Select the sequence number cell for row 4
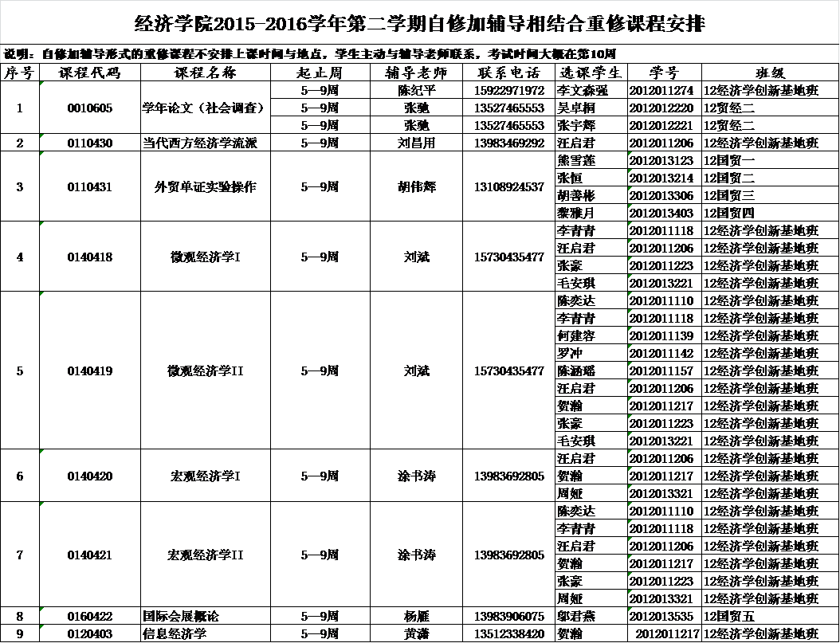This screenshot has width=840, height=643. (19, 257)
